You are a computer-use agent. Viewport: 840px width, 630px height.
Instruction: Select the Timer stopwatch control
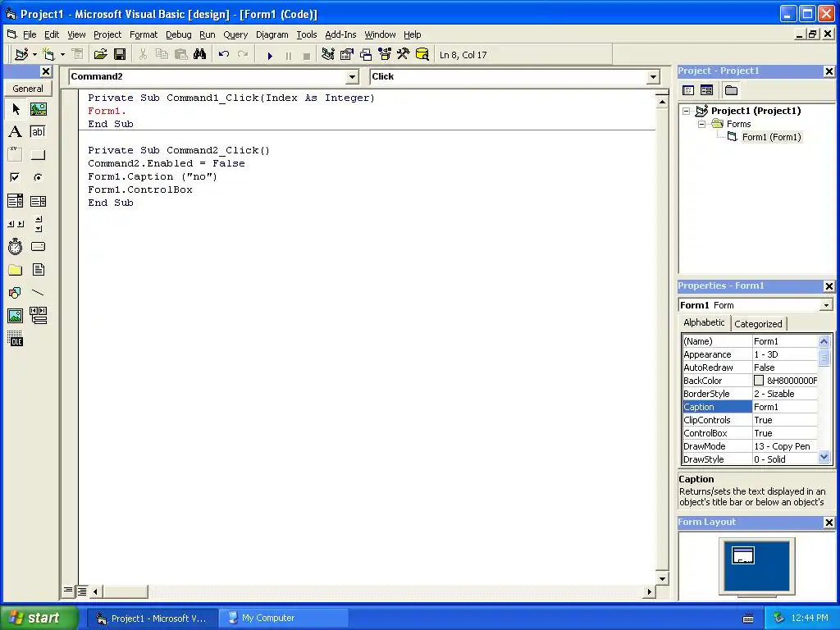(16, 246)
